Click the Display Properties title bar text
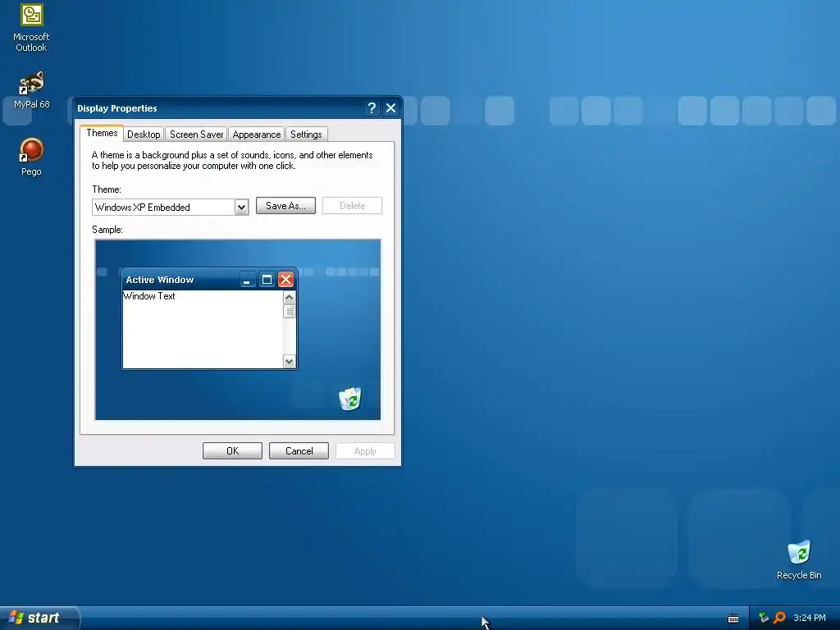Viewport: 840px width, 630px height. point(116,108)
